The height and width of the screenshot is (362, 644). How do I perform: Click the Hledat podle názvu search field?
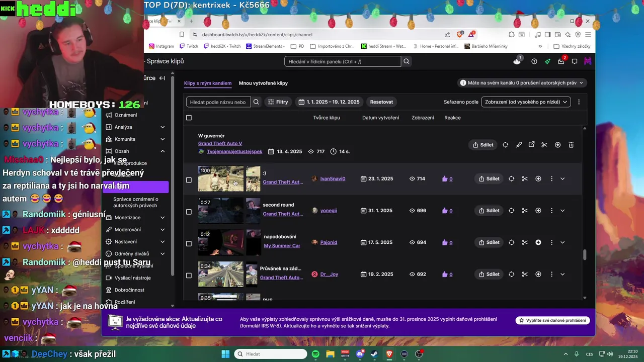(x=218, y=102)
